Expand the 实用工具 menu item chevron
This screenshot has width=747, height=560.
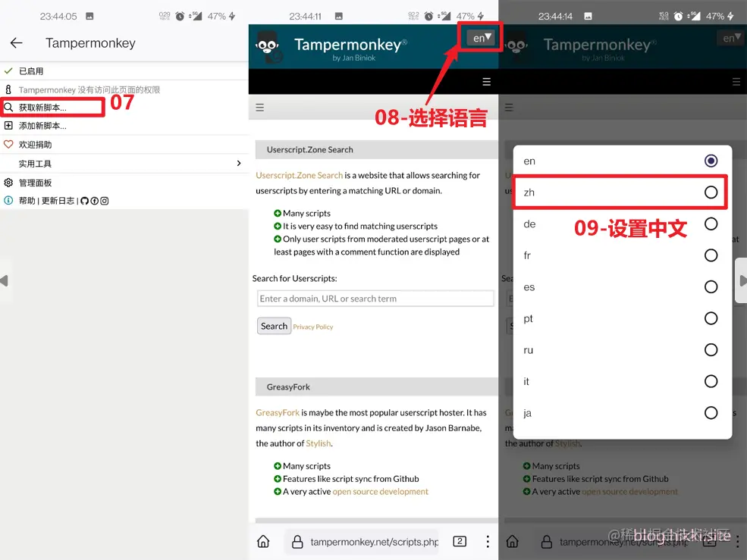(239, 163)
